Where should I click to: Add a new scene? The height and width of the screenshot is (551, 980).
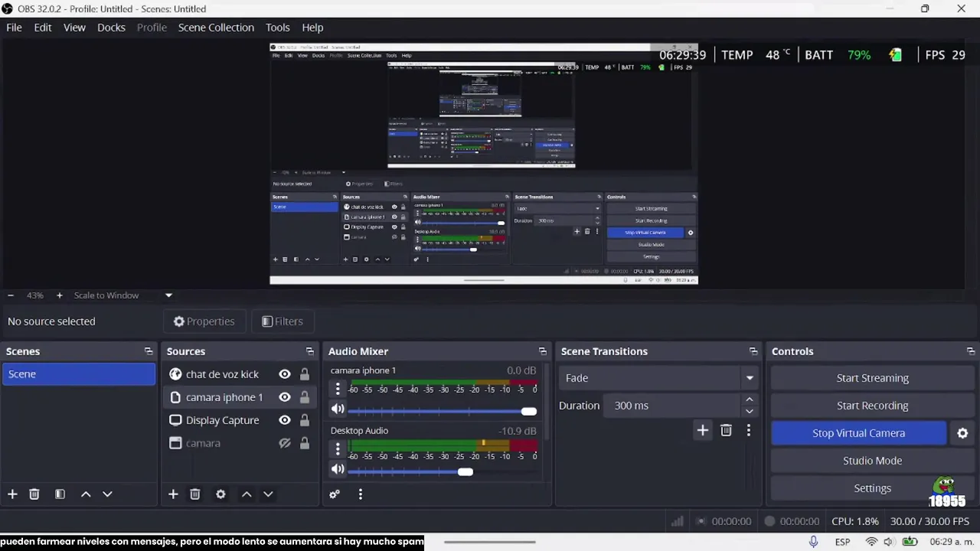(x=12, y=494)
